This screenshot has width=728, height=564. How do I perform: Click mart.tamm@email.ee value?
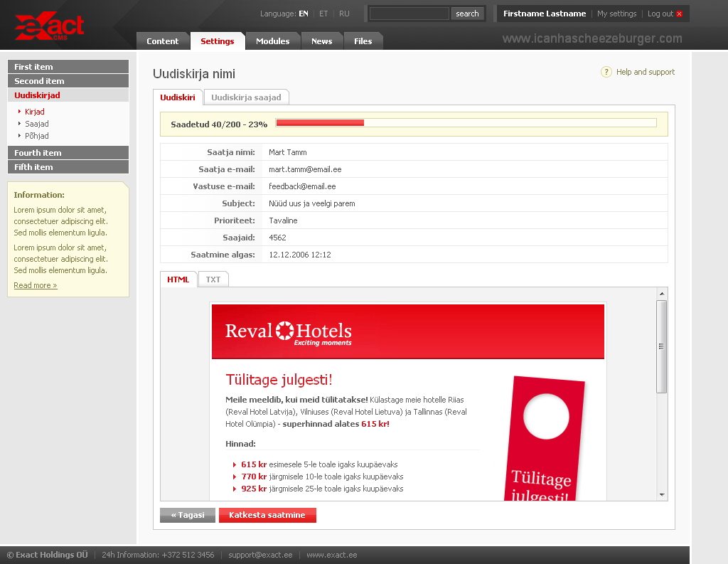point(305,169)
